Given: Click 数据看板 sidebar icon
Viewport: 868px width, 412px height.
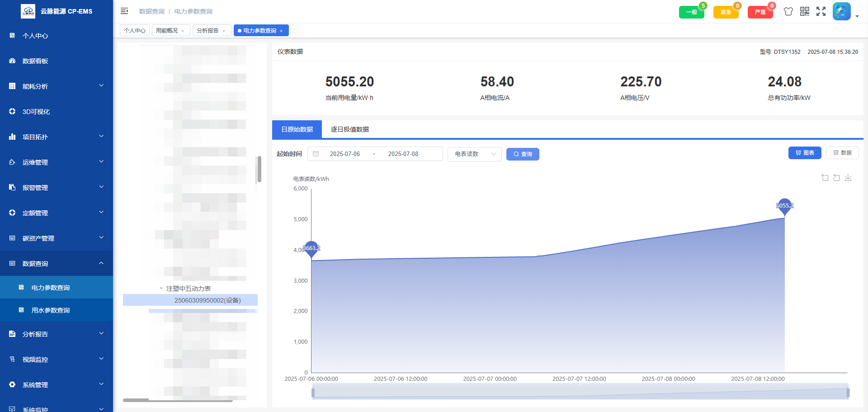Looking at the screenshot, I should click(12, 61).
